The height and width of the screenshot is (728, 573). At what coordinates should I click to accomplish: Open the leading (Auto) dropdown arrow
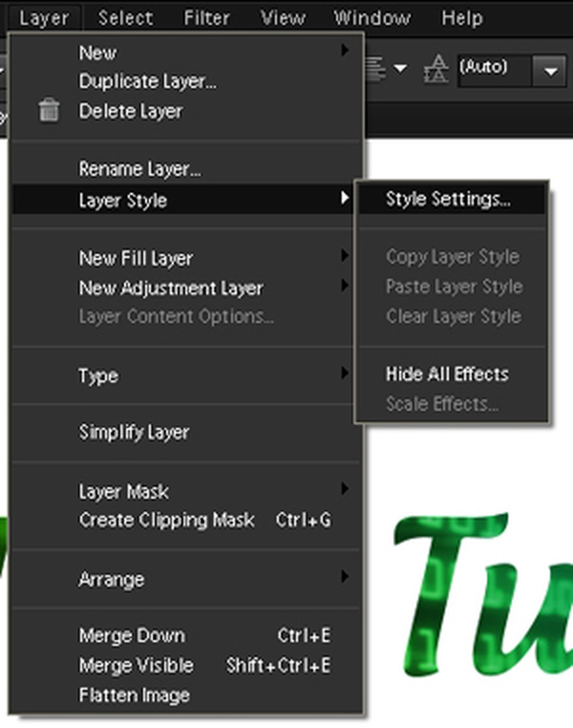pos(550,72)
